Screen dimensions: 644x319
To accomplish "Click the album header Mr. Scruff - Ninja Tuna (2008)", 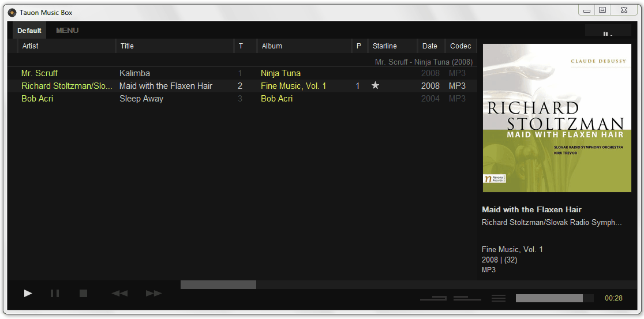I will pyautogui.click(x=424, y=62).
